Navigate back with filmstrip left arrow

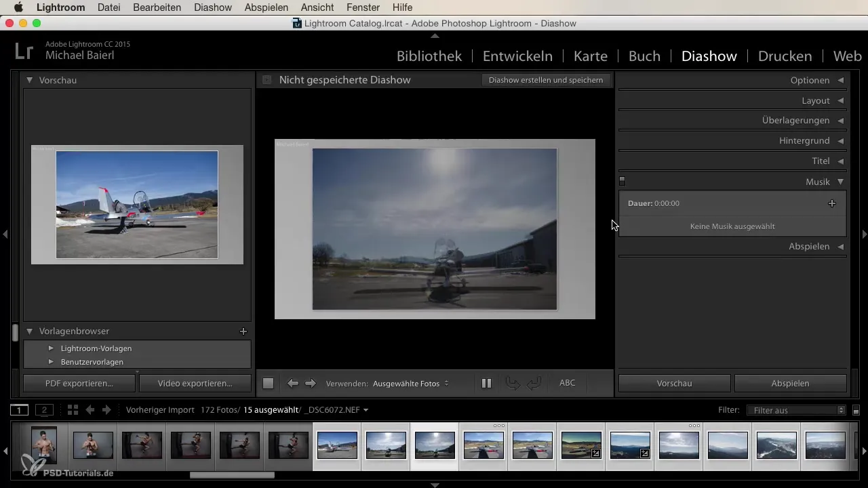[90, 410]
